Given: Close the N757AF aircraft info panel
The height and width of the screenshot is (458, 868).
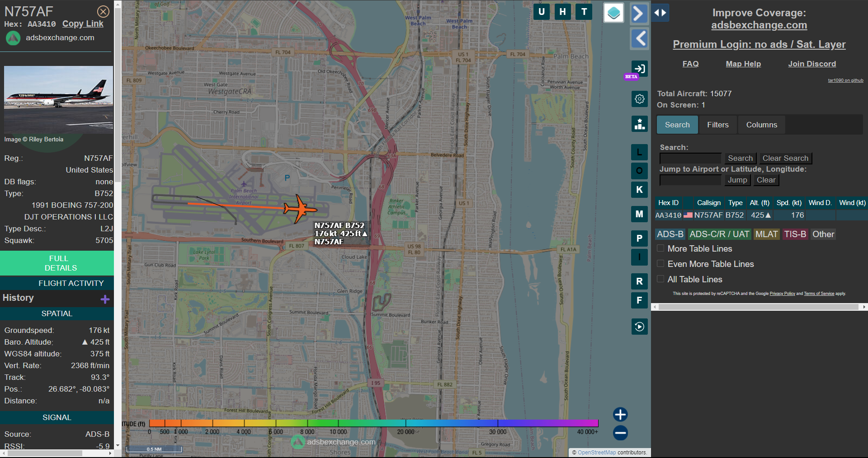Looking at the screenshot, I should (103, 11).
